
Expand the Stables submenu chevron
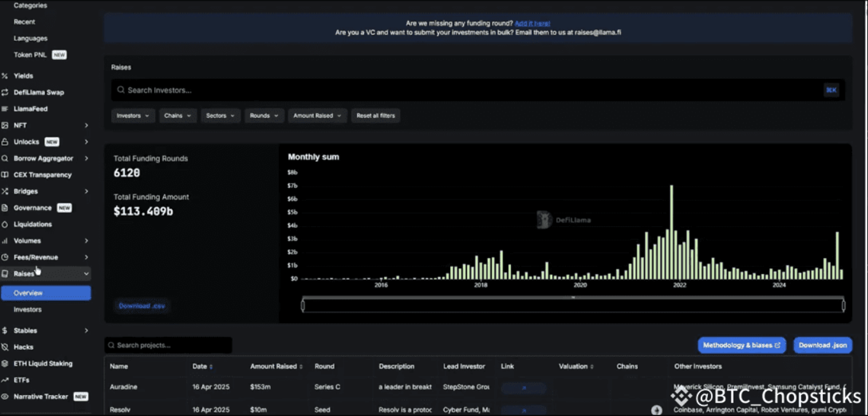click(x=86, y=331)
